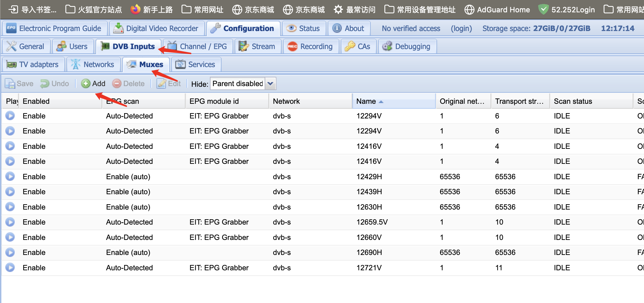Open the 52.252Login bookmark
The image size is (644, 303).
pyautogui.click(x=567, y=10)
